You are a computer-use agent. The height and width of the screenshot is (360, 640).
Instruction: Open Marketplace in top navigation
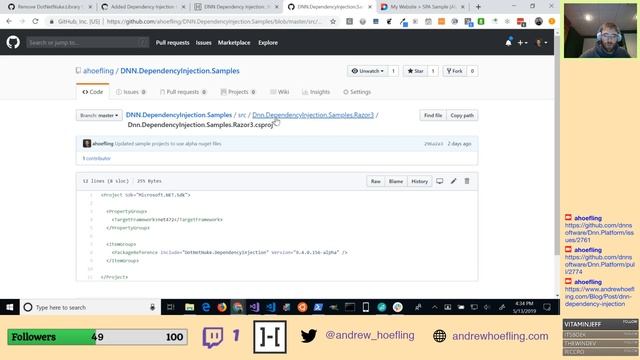pos(234,42)
